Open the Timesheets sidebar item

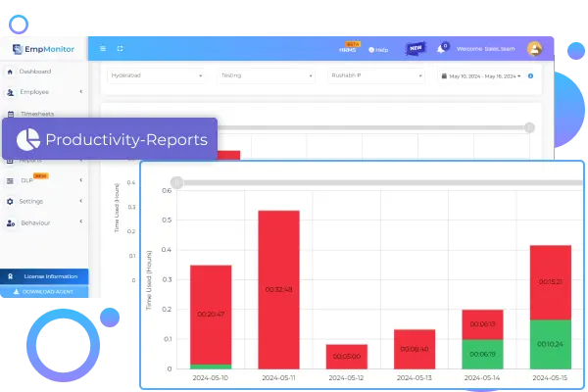(x=37, y=114)
